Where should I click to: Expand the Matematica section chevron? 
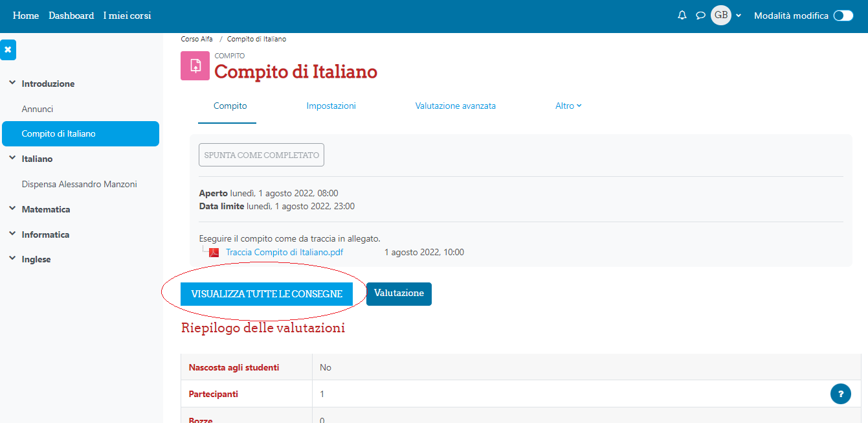tap(12, 209)
